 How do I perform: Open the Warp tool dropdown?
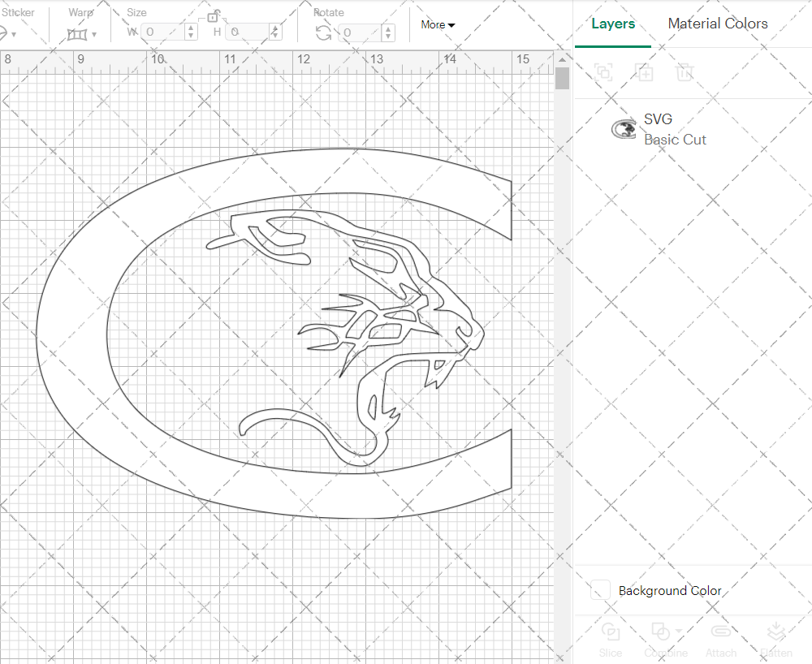93,35
